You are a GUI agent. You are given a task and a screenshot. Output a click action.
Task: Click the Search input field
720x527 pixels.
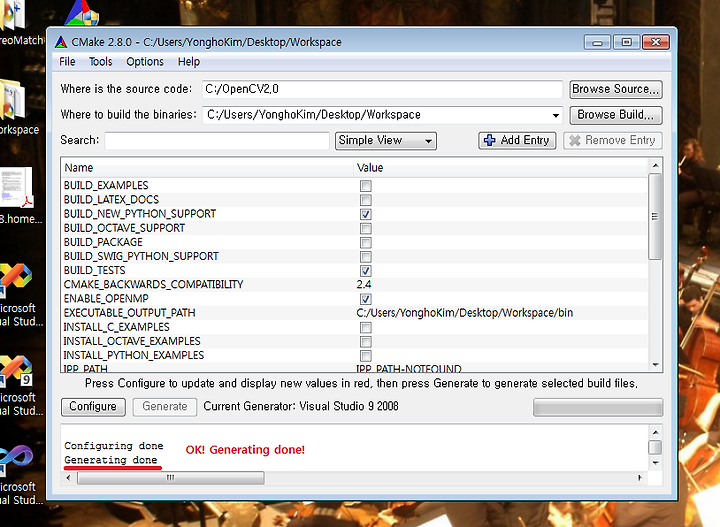click(x=217, y=140)
